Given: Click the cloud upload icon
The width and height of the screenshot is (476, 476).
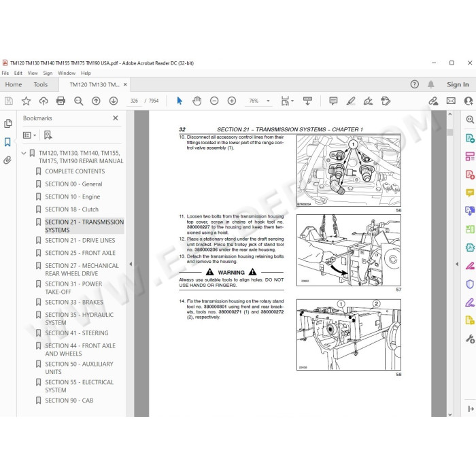Looking at the screenshot, I should pyautogui.click(x=44, y=101).
